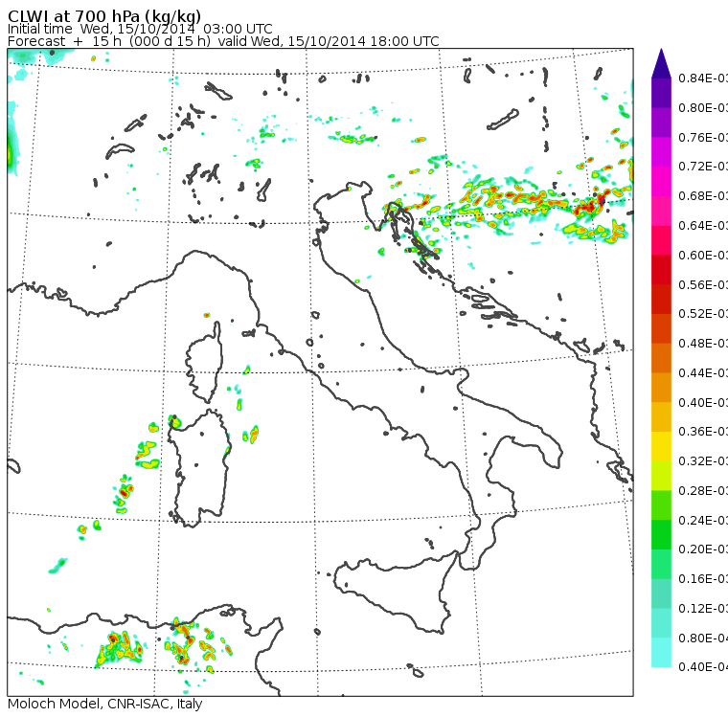
Task: Click the 0.64E-03 scale label
Action: [703, 226]
